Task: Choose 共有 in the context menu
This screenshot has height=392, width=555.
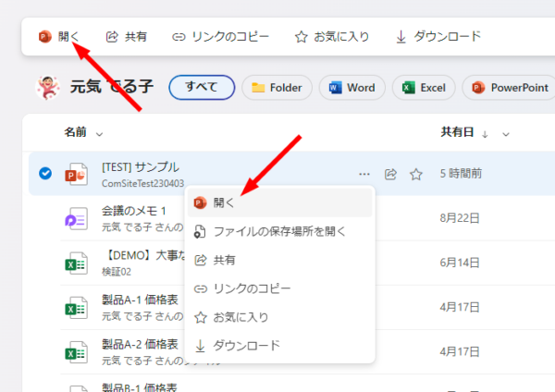Action: (279, 260)
